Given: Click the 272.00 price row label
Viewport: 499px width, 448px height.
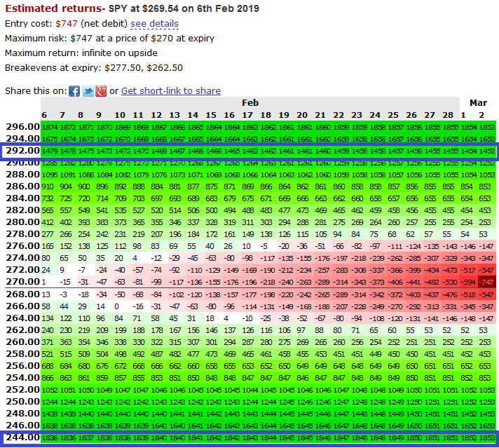Looking at the screenshot, I should (22, 270).
